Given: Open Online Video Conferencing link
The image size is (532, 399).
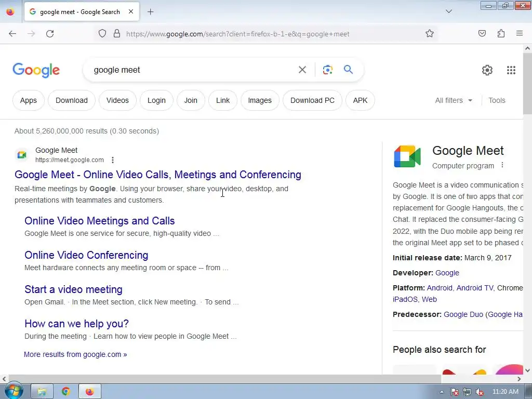Looking at the screenshot, I should 86,255.
